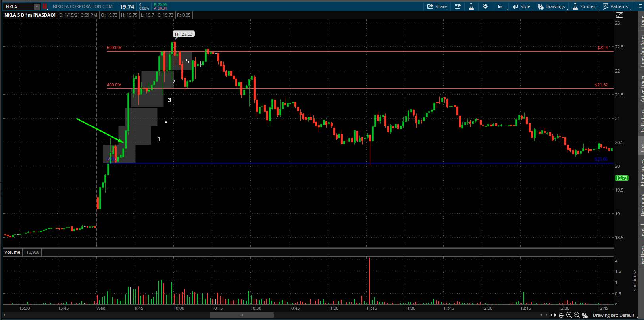Click the zoom in magnifier icon

(x=569, y=315)
